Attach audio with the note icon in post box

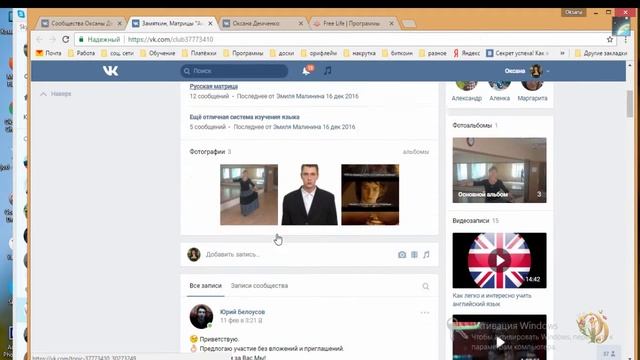426,255
